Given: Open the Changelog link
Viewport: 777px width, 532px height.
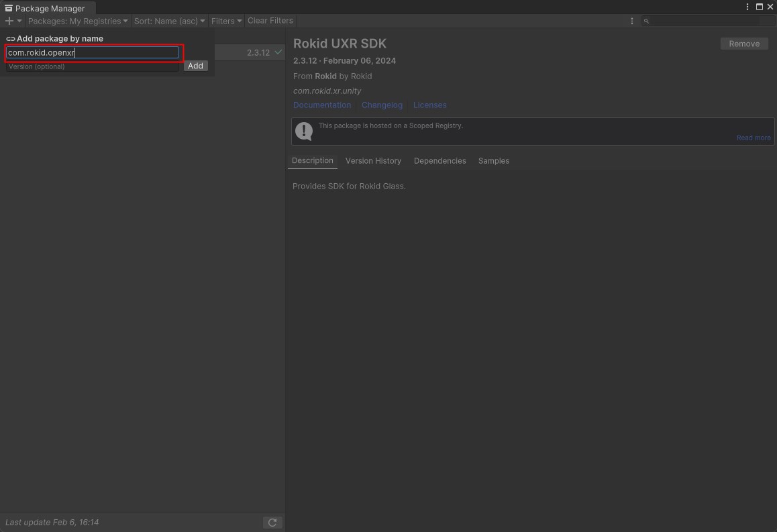Looking at the screenshot, I should point(382,105).
